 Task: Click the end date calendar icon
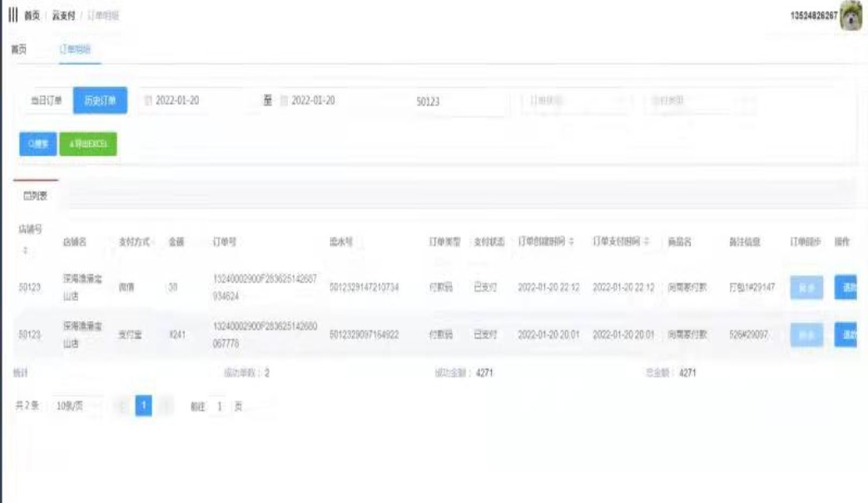click(284, 101)
